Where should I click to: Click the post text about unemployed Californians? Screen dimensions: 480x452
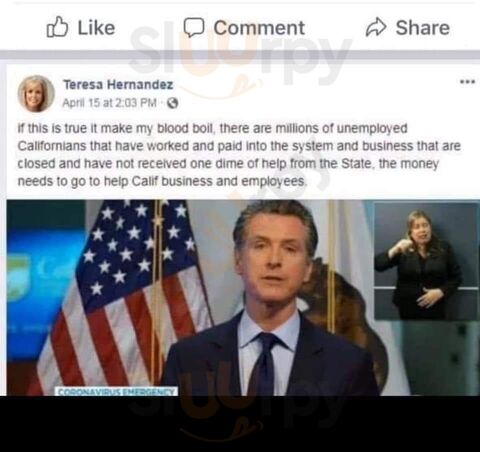click(x=239, y=155)
